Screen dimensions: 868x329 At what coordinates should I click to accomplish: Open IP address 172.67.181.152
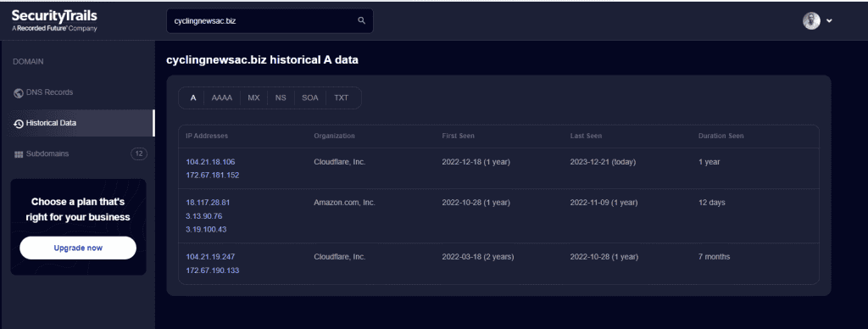point(213,175)
